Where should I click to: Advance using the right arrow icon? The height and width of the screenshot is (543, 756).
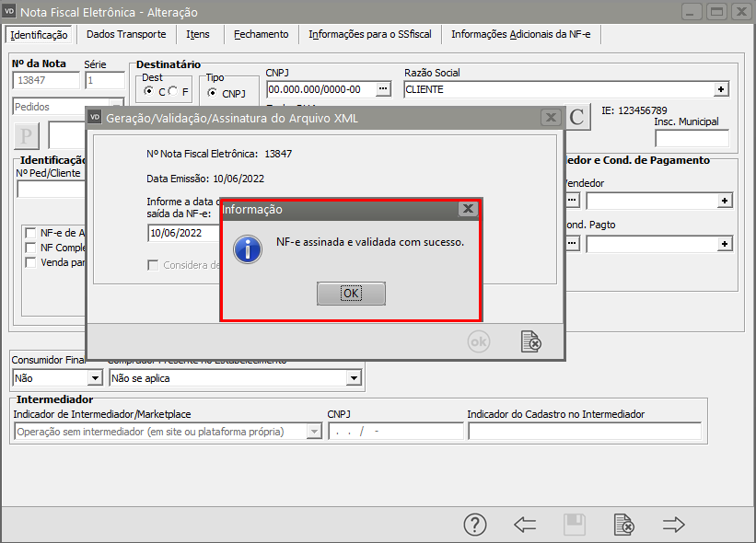[x=674, y=525]
